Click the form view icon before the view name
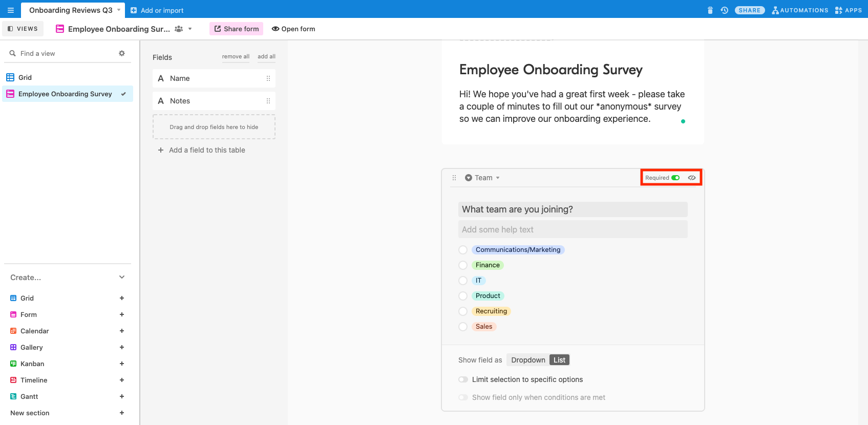The image size is (868, 425). tap(60, 29)
